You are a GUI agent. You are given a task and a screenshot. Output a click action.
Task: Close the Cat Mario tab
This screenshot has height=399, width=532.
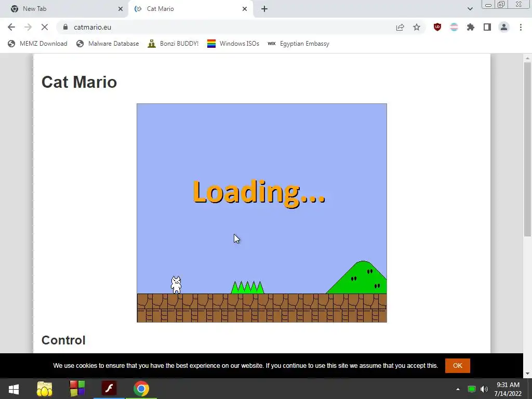click(245, 9)
